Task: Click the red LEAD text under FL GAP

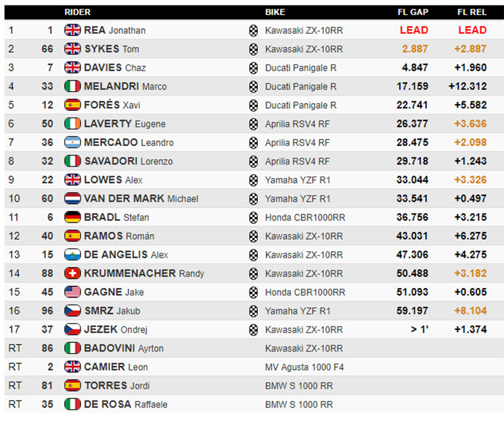Action: pos(414,30)
